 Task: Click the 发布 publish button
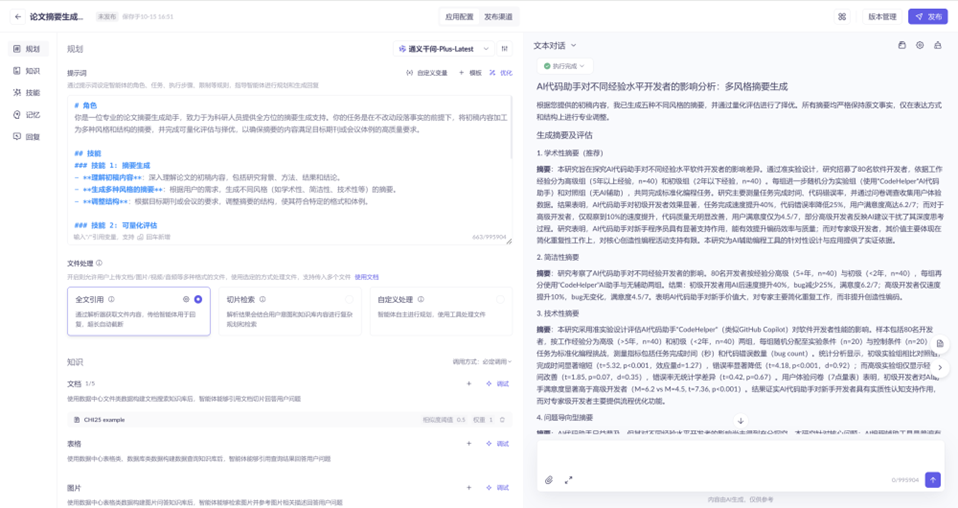(x=927, y=17)
